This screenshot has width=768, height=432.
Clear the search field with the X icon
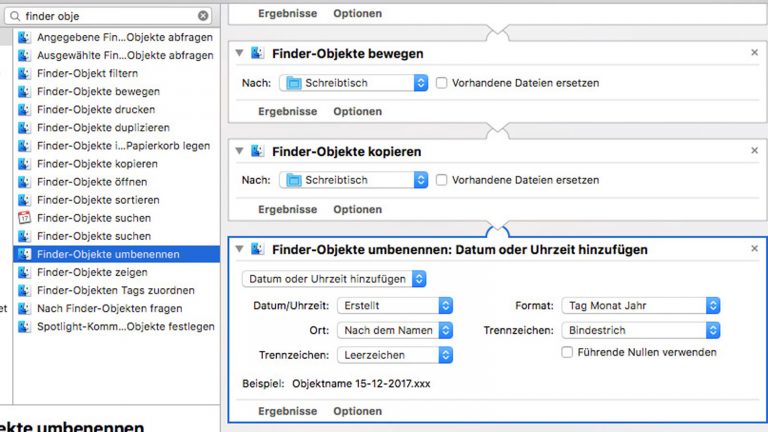tap(203, 16)
